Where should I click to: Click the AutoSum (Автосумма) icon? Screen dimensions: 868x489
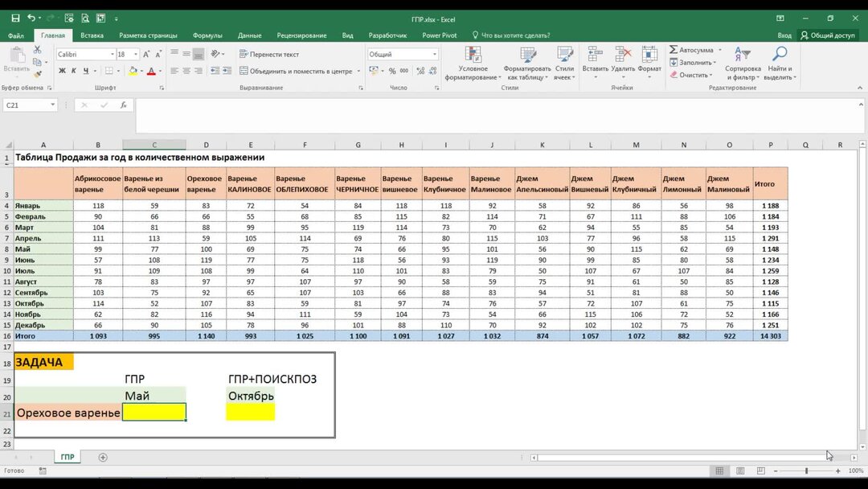click(674, 50)
